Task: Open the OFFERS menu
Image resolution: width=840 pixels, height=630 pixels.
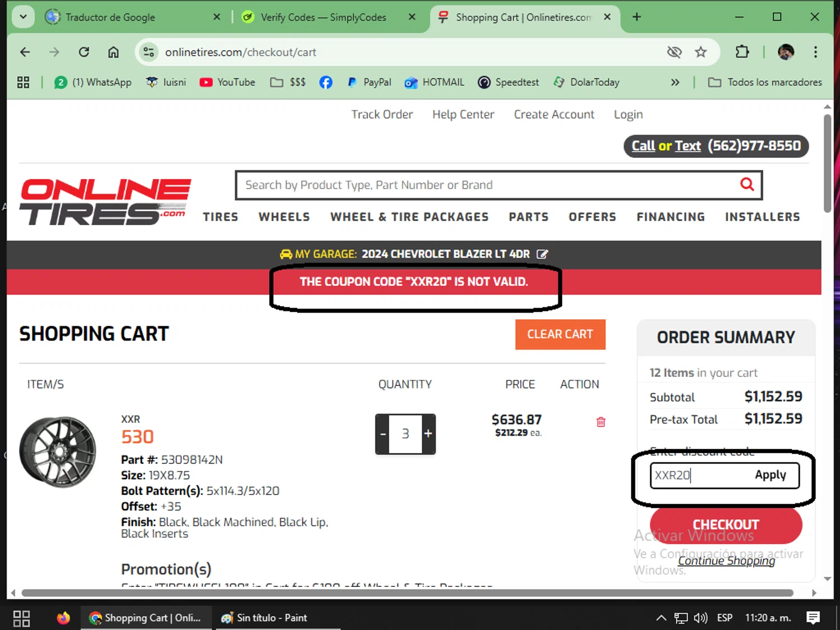Action: (x=592, y=217)
